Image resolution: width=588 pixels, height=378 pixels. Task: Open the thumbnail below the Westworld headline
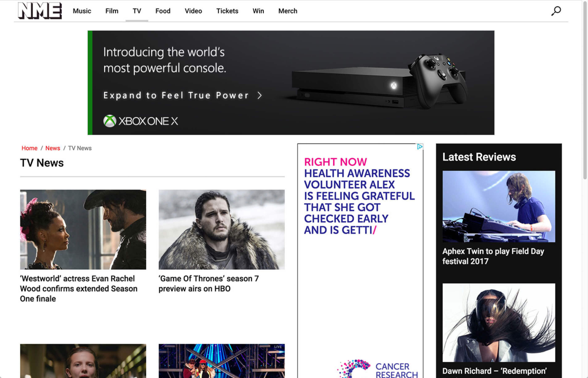pyautogui.click(x=83, y=361)
